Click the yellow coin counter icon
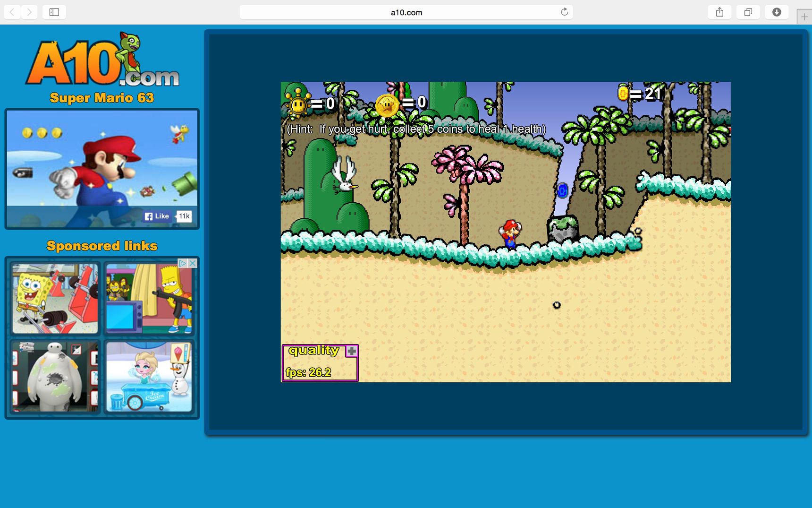 tap(623, 93)
